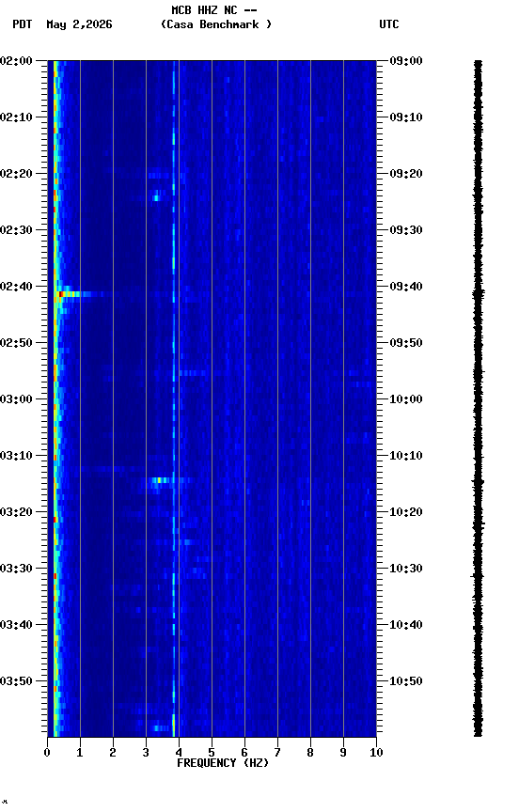
Task: Click the seismogram waveform trace on the right
Action: [x=478, y=398]
